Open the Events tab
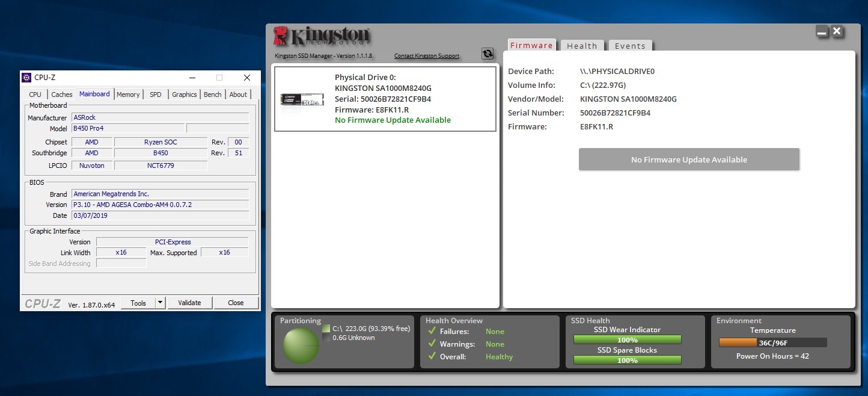 click(x=630, y=46)
